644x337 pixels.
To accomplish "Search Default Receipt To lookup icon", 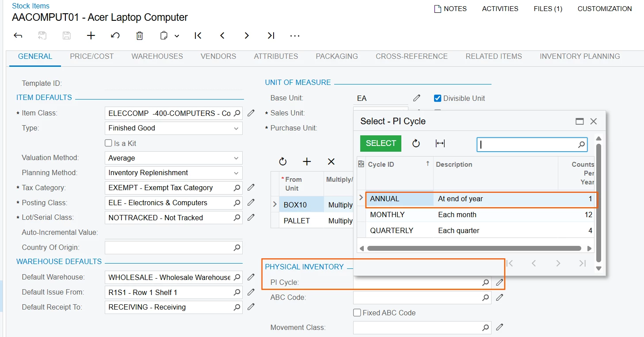I will pyautogui.click(x=237, y=307).
